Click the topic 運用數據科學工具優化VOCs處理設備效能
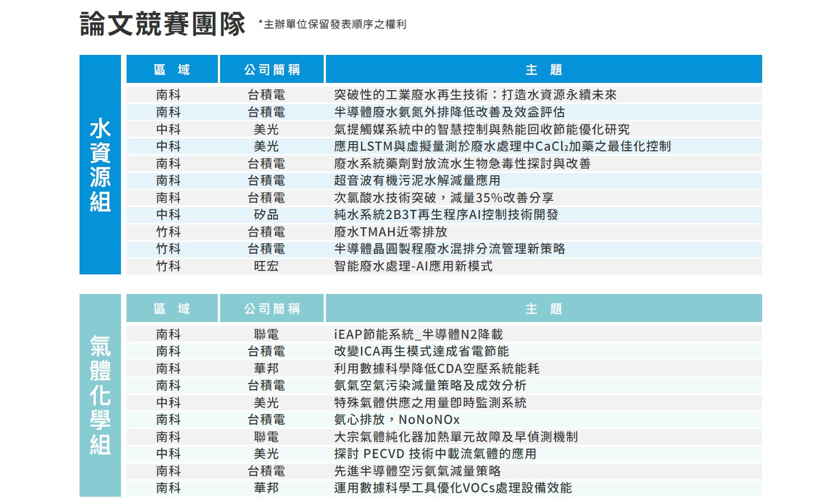This screenshot has height=504, width=840. (452, 488)
